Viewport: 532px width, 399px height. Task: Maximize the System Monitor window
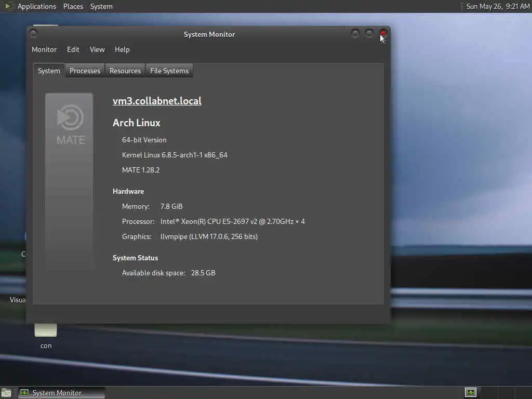click(369, 33)
